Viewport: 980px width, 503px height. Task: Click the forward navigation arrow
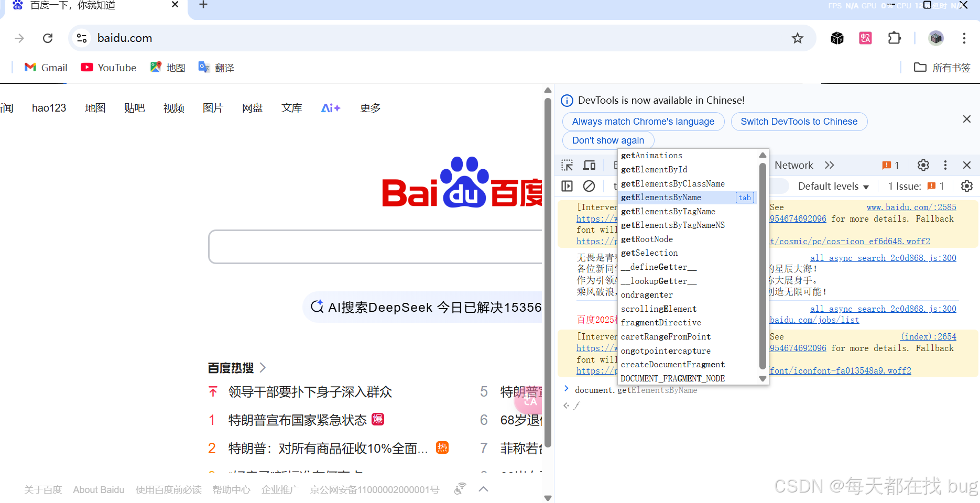tap(19, 38)
